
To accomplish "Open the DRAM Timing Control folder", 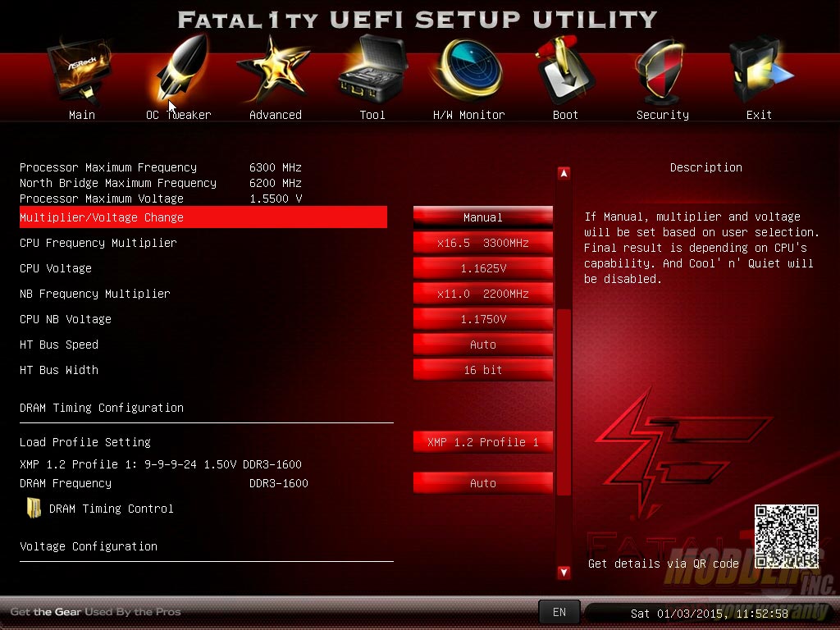I will [34, 509].
